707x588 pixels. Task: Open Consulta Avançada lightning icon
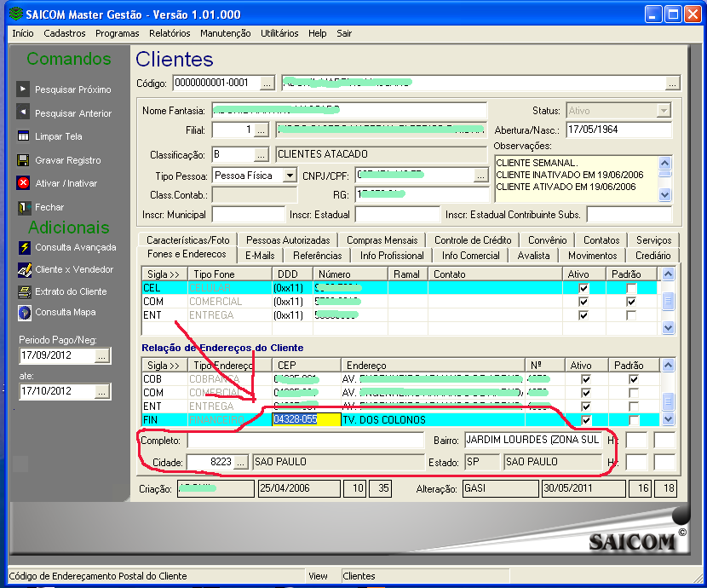click(25, 247)
